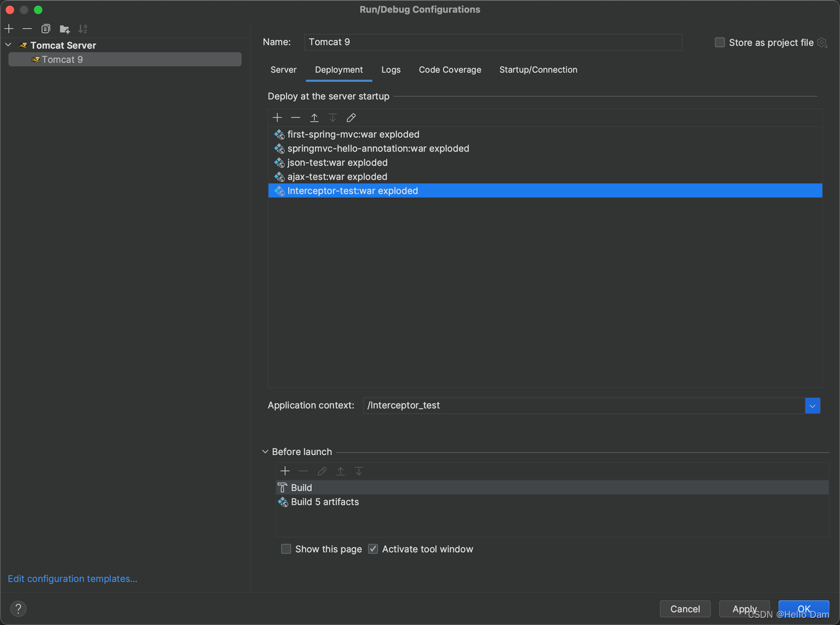This screenshot has height=625, width=840.
Task: Edit the selected deployment artifact
Action: (x=351, y=117)
